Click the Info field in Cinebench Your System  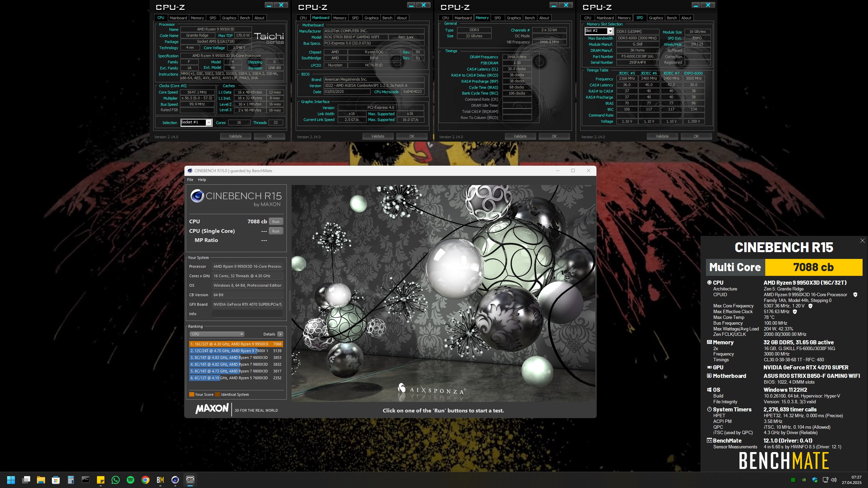248,314
